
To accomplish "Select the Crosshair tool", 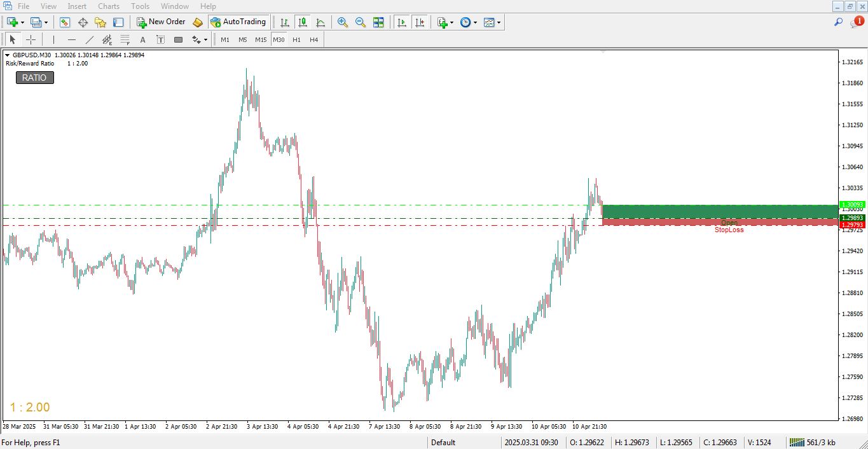I will (x=31, y=39).
